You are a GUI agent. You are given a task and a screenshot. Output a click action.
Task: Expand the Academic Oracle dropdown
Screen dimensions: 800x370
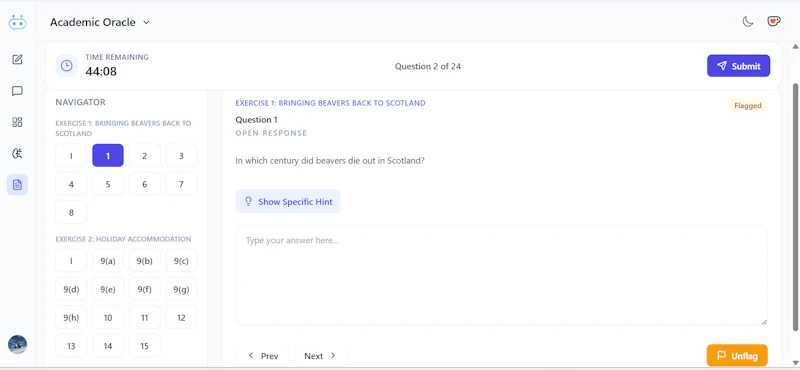click(100, 22)
